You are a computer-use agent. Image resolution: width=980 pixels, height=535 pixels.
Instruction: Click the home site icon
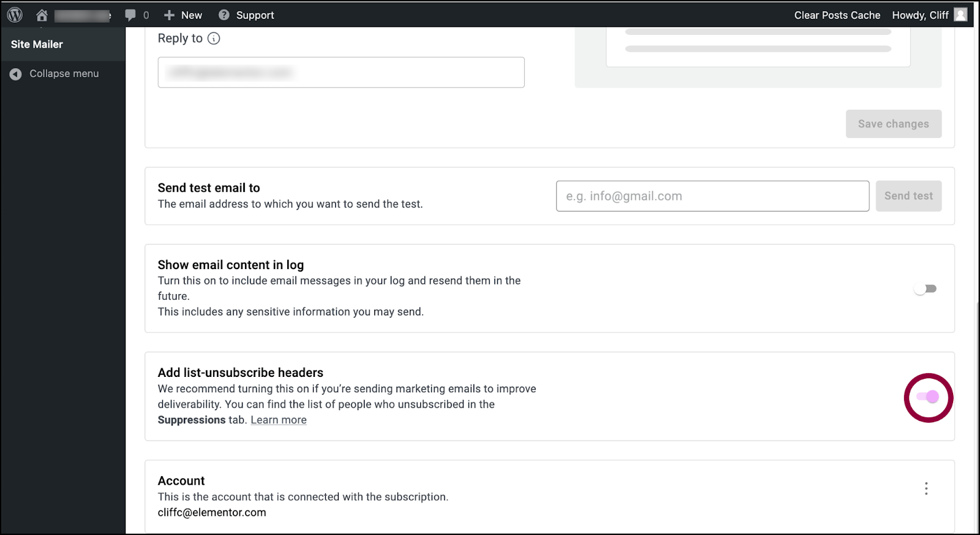[x=42, y=15]
